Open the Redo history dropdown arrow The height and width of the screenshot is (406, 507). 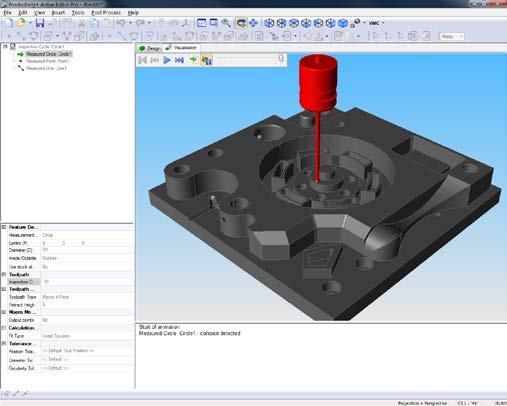tap(149, 23)
